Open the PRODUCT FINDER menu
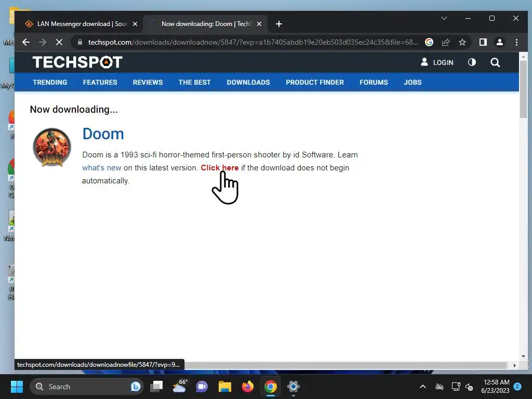This screenshot has width=532, height=399. pyautogui.click(x=315, y=82)
